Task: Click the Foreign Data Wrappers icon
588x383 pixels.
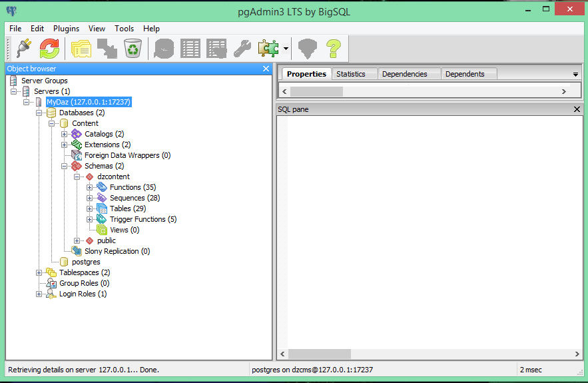Action: tap(77, 155)
